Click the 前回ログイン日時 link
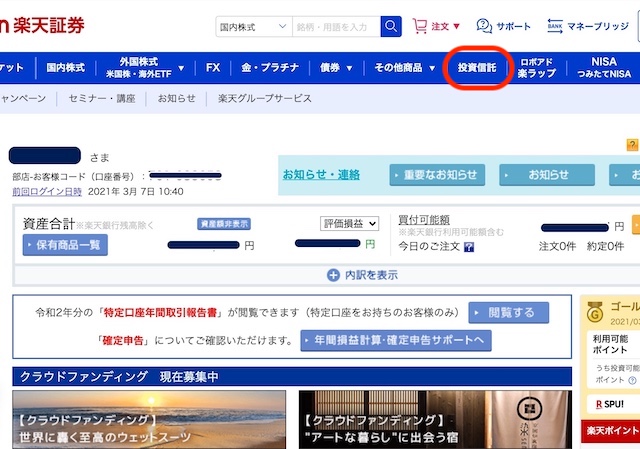 [x=46, y=191]
